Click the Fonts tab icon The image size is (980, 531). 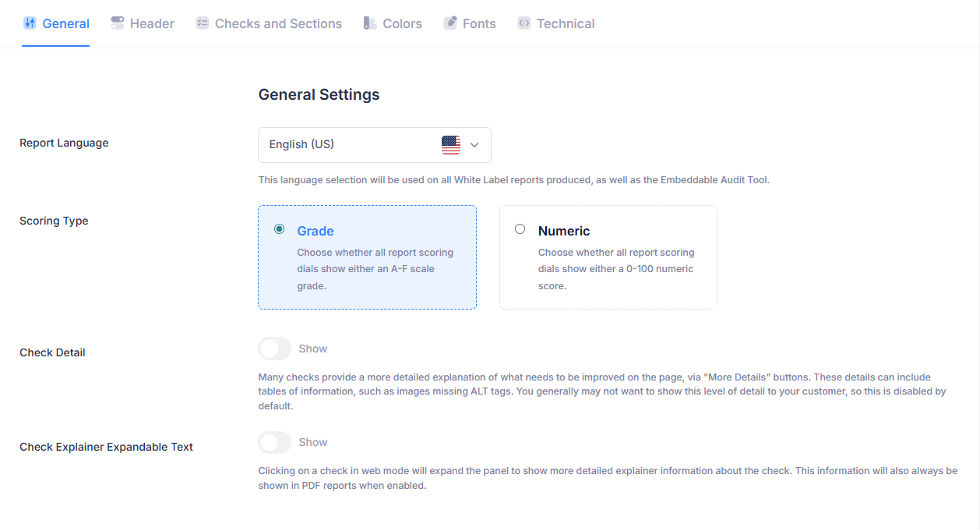pyautogui.click(x=450, y=23)
